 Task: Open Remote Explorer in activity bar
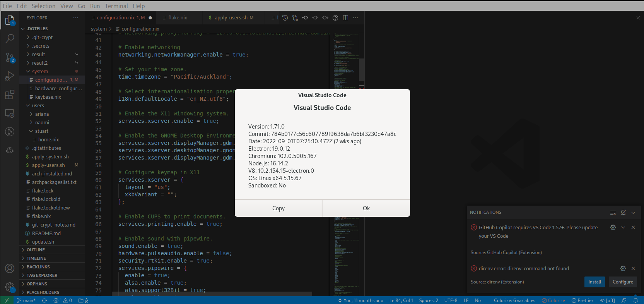tap(10, 113)
